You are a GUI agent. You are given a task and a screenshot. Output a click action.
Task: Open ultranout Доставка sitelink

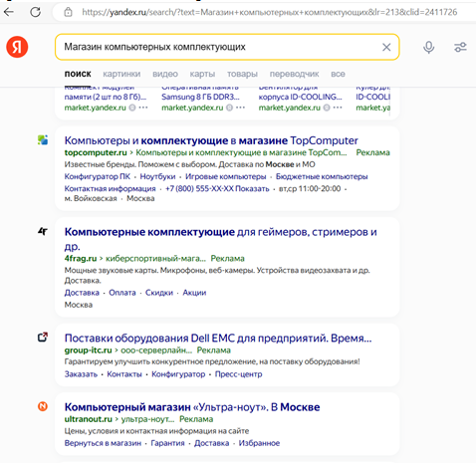pos(211,443)
